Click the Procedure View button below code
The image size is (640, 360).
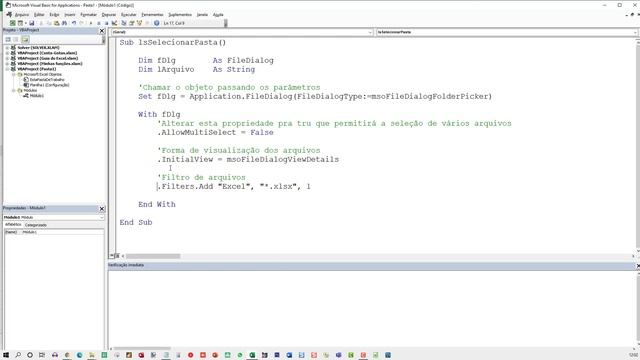click(x=111, y=256)
